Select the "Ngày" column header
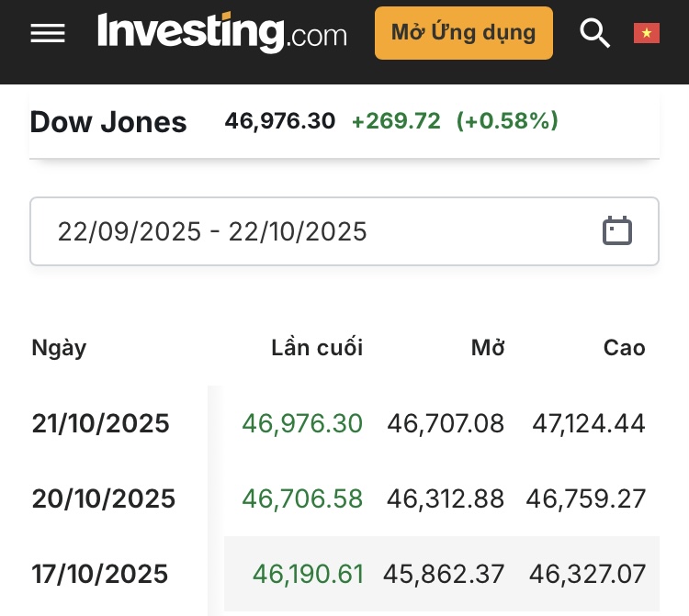The height and width of the screenshot is (616, 689). tap(59, 348)
